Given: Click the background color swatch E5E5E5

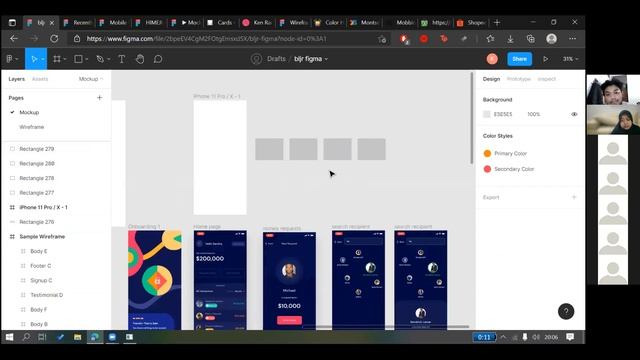Looking at the screenshot, I should click(x=487, y=114).
